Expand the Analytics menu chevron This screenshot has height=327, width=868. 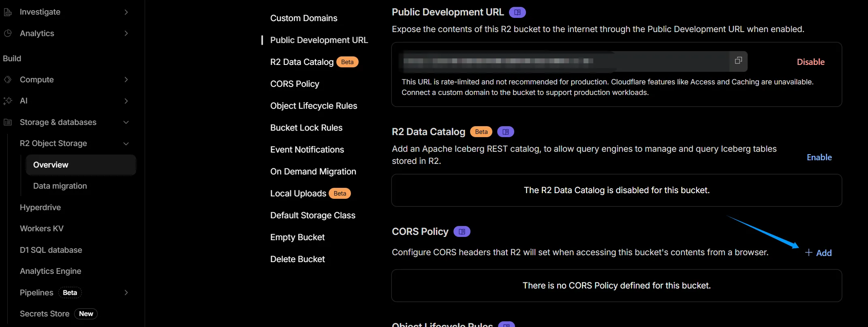(x=126, y=33)
